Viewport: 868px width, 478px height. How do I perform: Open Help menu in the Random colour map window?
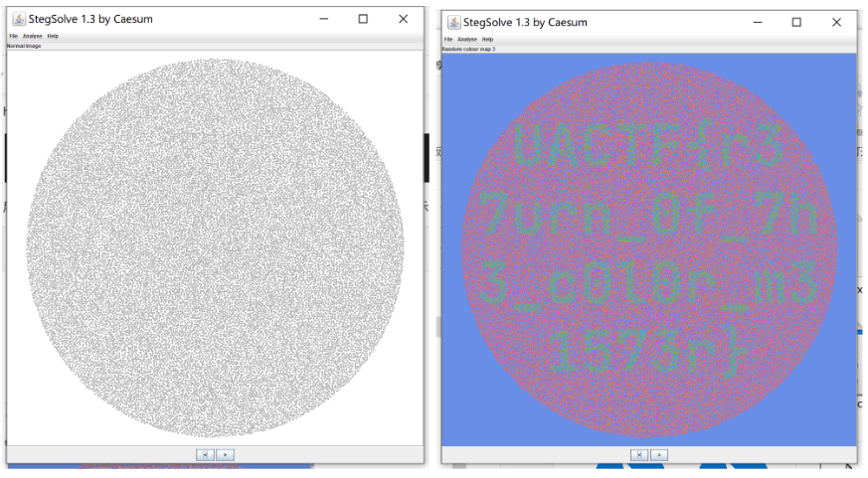coord(487,39)
